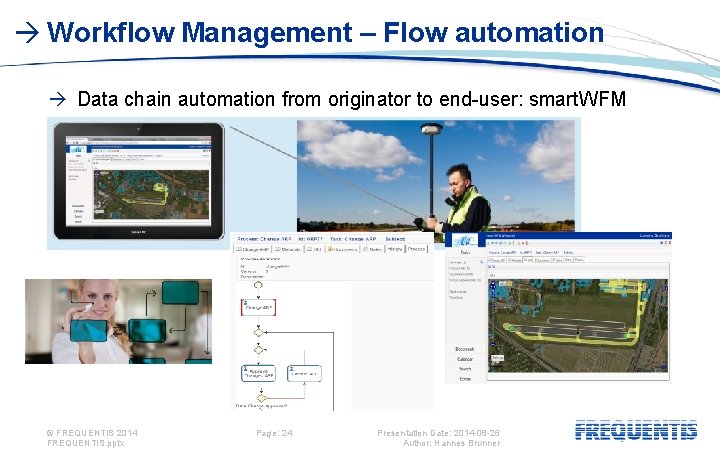
Task: Open the Document section in map app sidebar
Action: click(x=465, y=349)
